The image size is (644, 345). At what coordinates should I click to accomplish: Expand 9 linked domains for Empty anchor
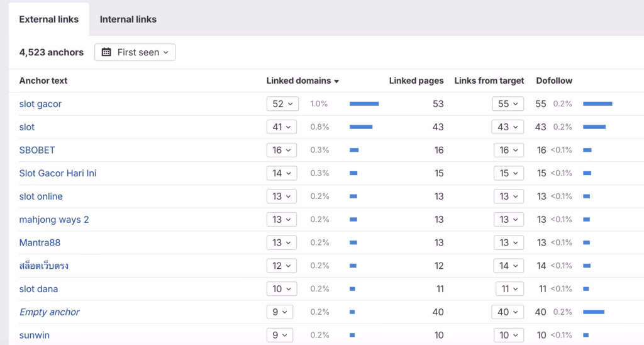pyautogui.click(x=279, y=312)
